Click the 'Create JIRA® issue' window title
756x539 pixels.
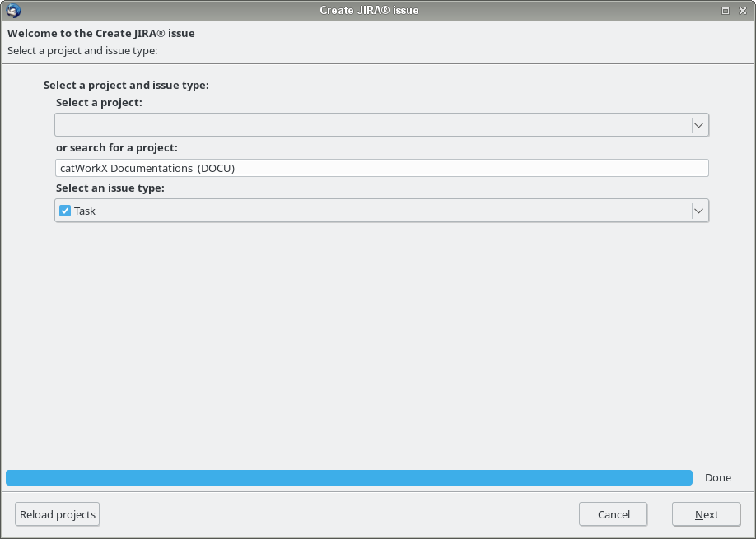click(x=369, y=10)
